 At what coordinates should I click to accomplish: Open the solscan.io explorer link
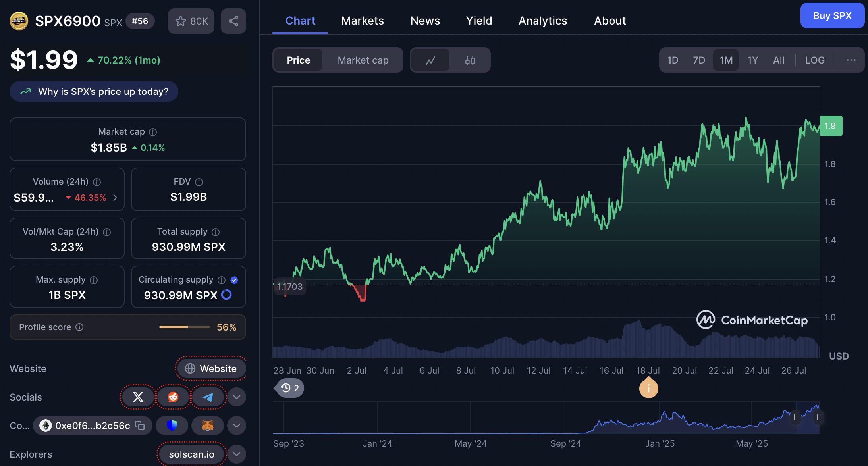pos(192,454)
